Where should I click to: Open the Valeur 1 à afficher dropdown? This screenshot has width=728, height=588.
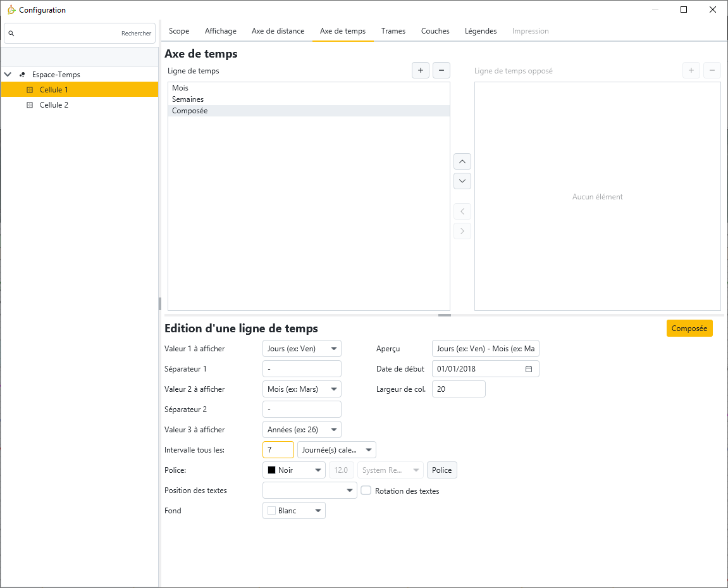click(x=302, y=349)
